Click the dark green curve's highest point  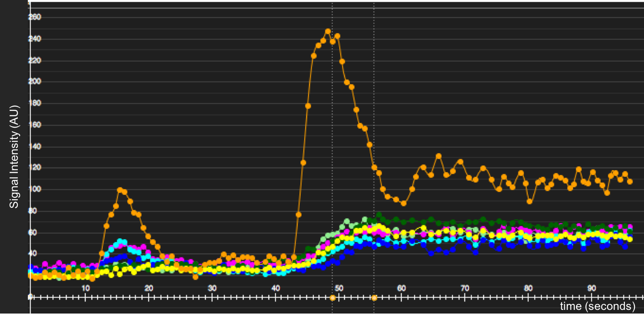(x=379, y=215)
